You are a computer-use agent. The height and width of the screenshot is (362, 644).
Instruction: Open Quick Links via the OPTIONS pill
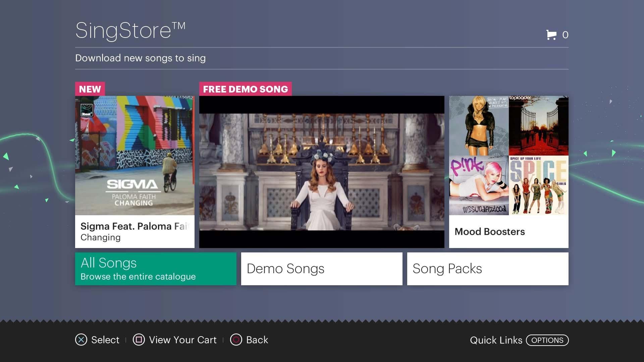click(x=547, y=340)
